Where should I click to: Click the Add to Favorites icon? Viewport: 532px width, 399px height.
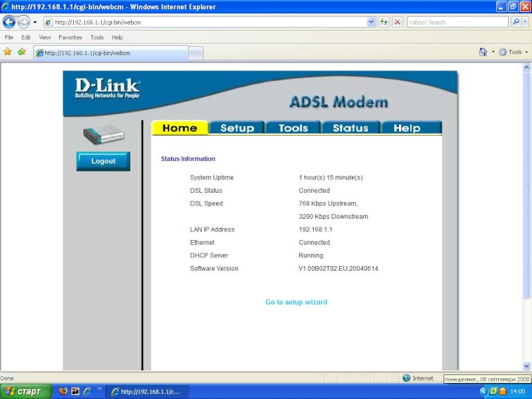21,52
